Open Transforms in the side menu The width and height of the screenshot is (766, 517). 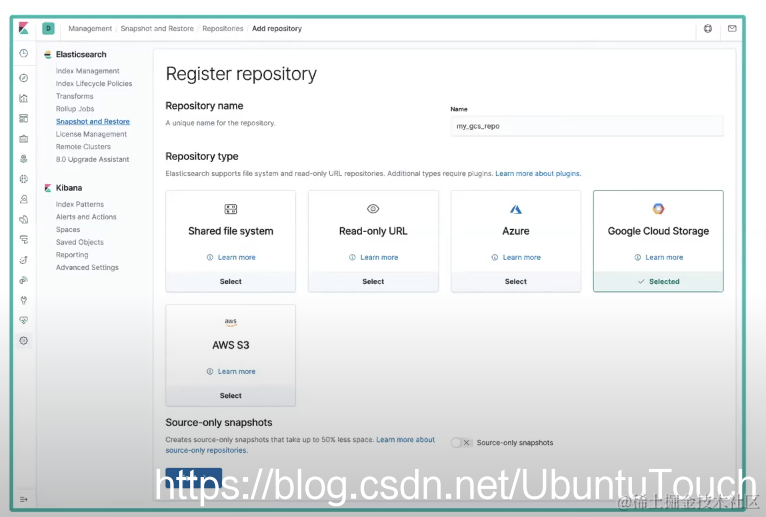74,96
